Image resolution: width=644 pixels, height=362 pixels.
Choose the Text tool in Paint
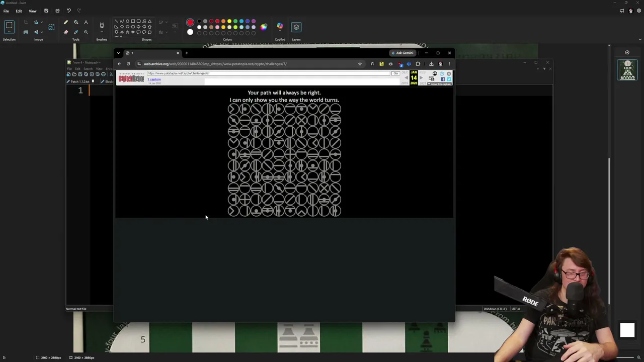[86, 22]
